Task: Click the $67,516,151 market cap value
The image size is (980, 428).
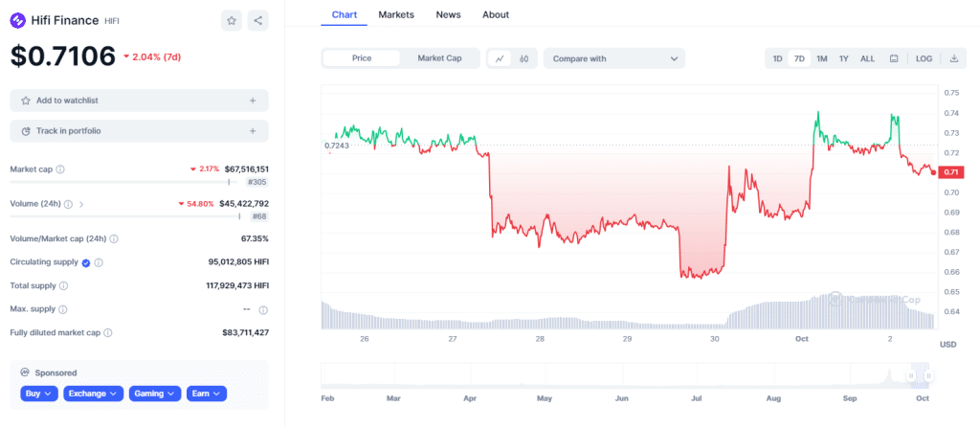Action: (247, 169)
